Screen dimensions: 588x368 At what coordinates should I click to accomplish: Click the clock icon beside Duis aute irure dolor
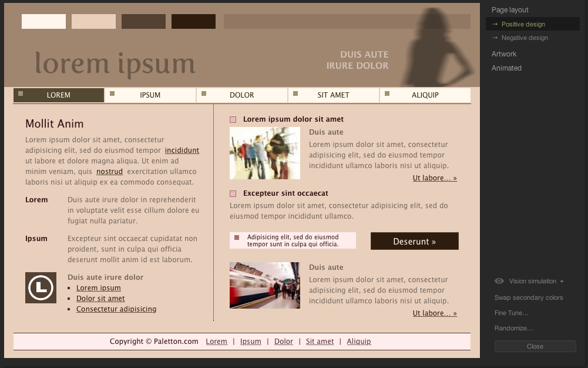[41, 287]
